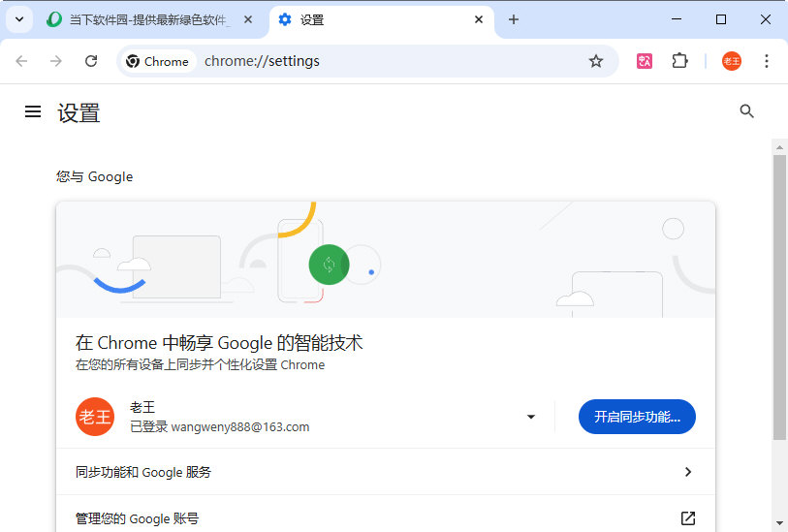
Task: Maximize the Chrome window
Action: tap(721, 19)
